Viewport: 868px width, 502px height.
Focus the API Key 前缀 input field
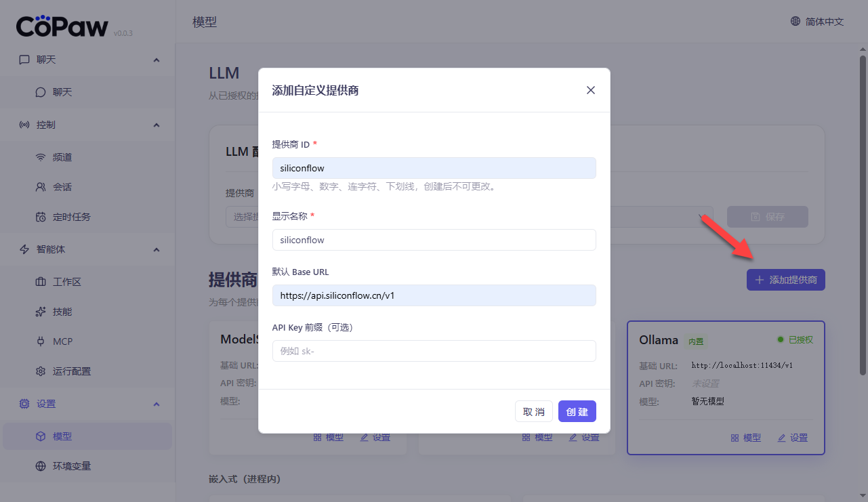[434, 351]
